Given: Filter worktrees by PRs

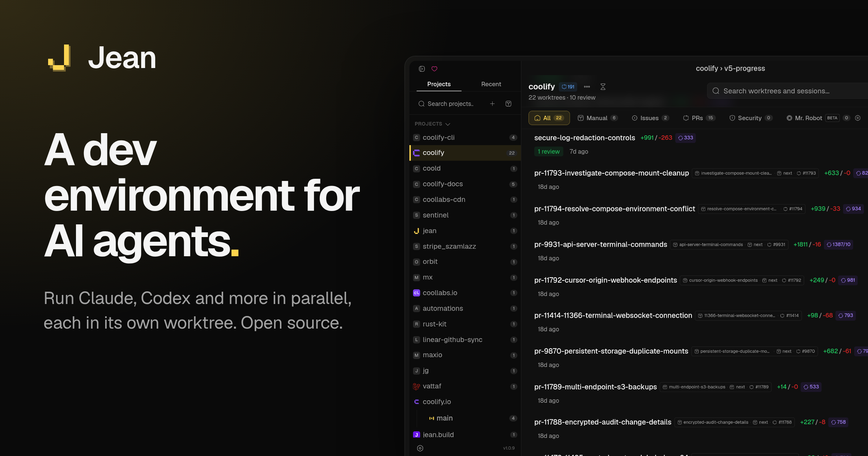Looking at the screenshot, I should pos(699,118).
